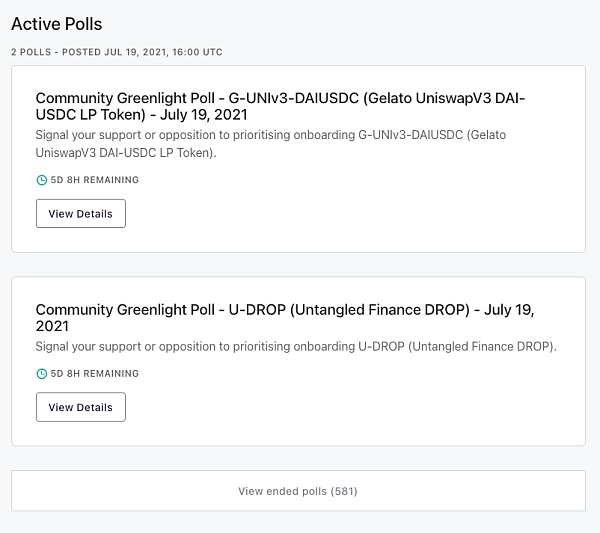Click the Active Polls heading
The width and height of the screenshot is (600, 533).
click(x=56, y=24)
